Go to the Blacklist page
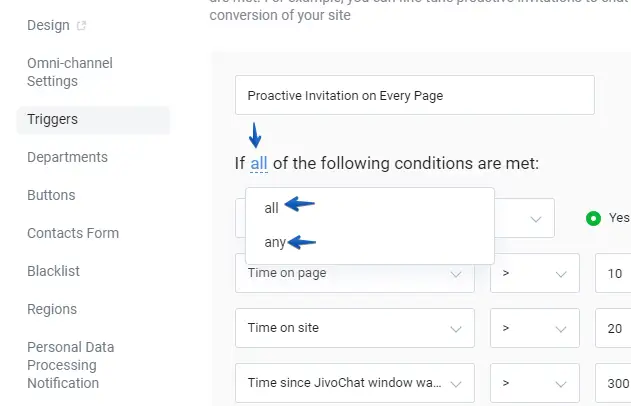Screen dimensions: 631x406 click(53, 271)
